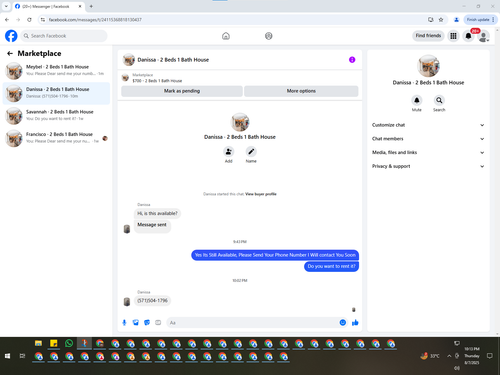Add people to the chat
Image resolution: width=500 pixels, height=375 pixels.
228,152
